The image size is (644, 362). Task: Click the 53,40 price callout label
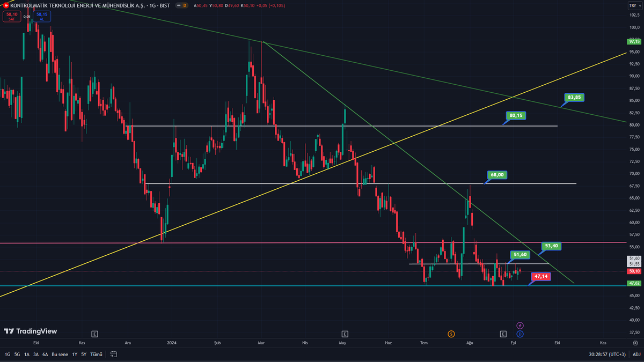(551, 246)
